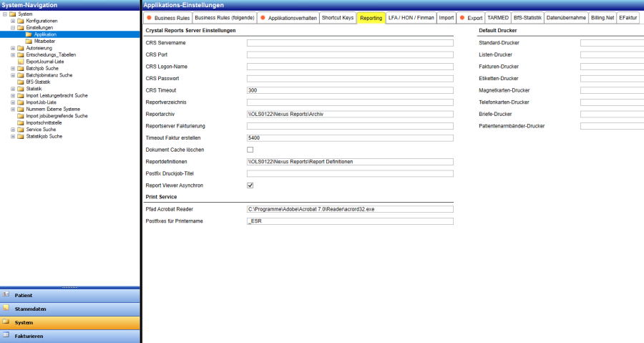Click the Reportverzeichnis input field
The height and width of the screenshot is (343, 644).
[350, 102]
